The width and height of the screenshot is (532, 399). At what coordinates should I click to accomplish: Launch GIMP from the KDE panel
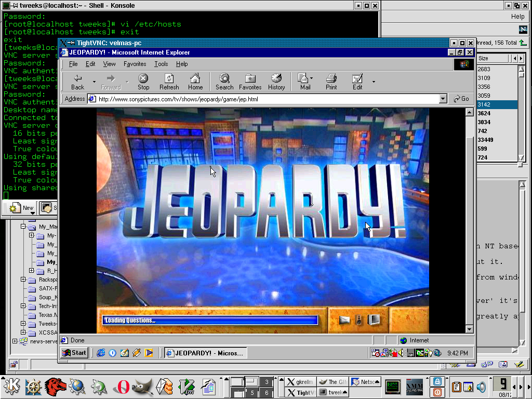coord(142,387)
